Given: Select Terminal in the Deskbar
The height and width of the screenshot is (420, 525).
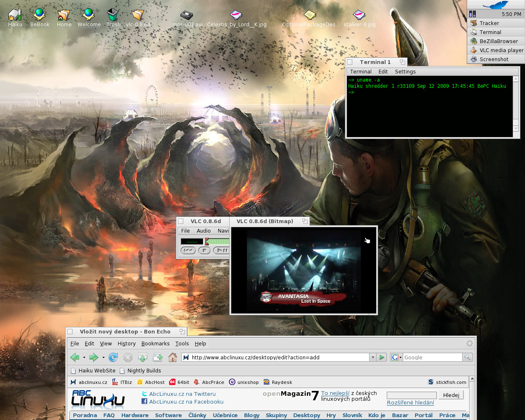Looking at the screenshot, I should pyautogui.click(x=496, y=32).
